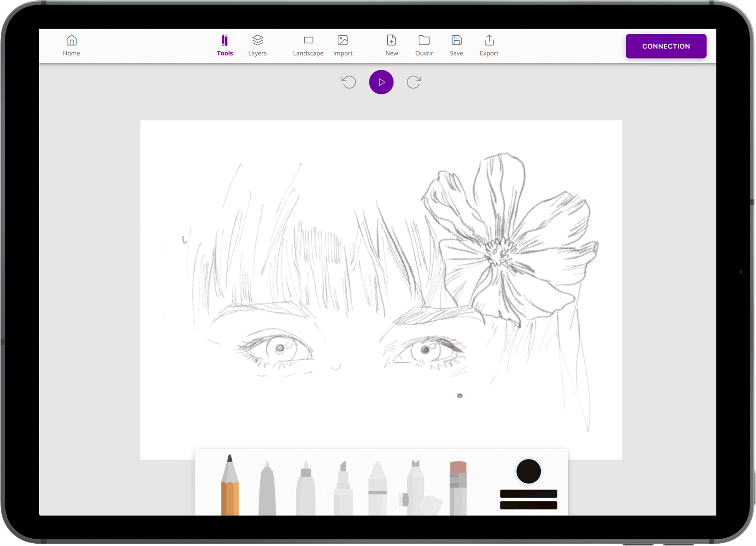Create a New document
The image size is (756, 546).
coord(392,46)
